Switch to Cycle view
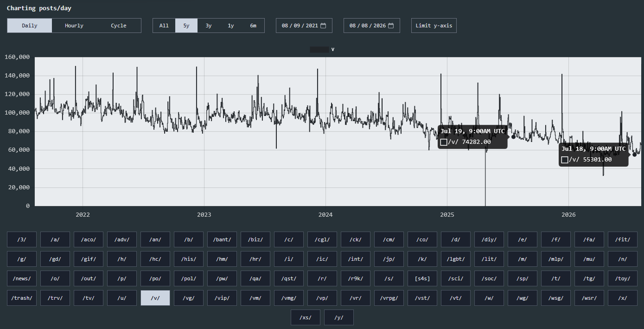Screen dimensions: 644x329 pos(119,26)
